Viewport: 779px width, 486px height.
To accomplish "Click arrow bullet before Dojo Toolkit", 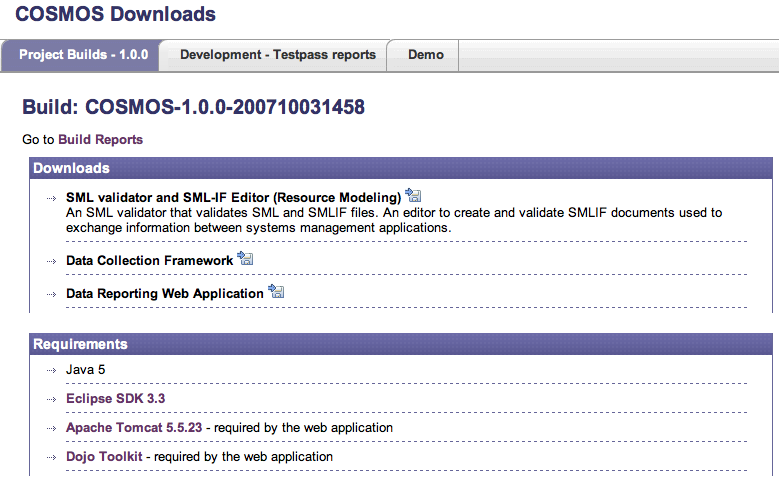I will [52, 457].
